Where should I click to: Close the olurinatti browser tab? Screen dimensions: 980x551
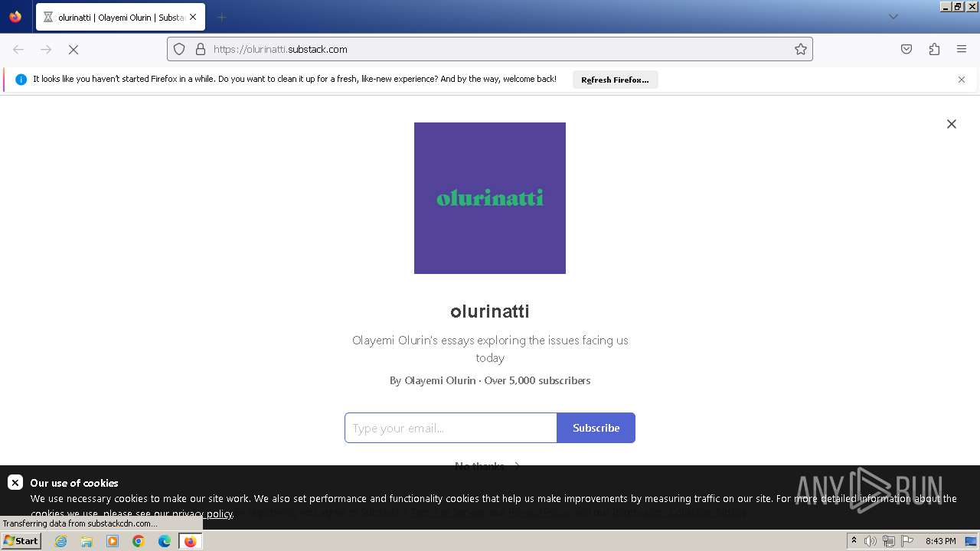point(193,17)
